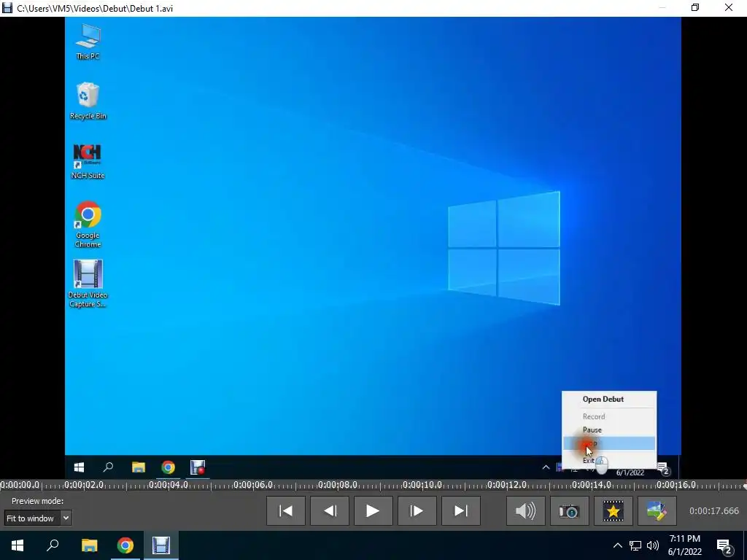Screen dimensions: 747x560
Task: Toggle the player's speaker volume button
Action: (526, 511)
